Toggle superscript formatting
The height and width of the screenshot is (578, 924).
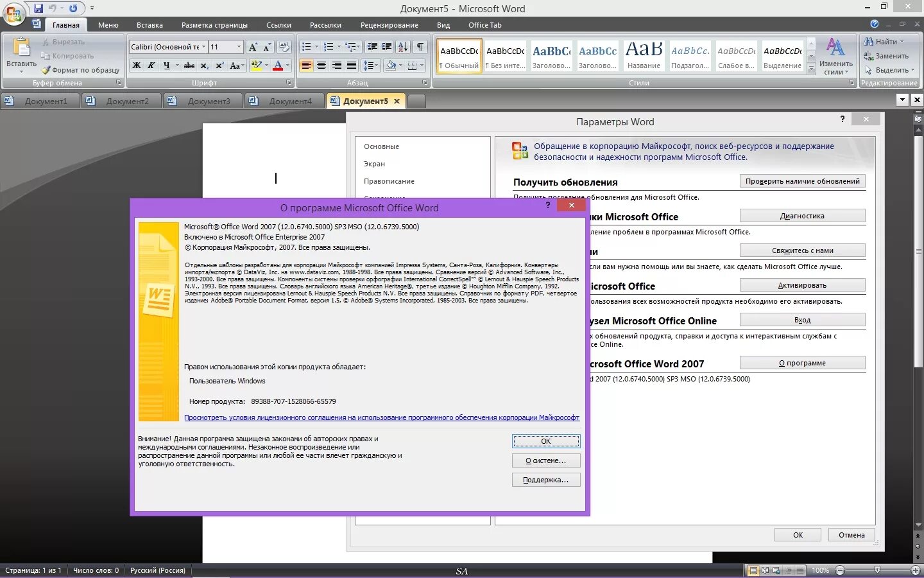click(x=219, y=66)
